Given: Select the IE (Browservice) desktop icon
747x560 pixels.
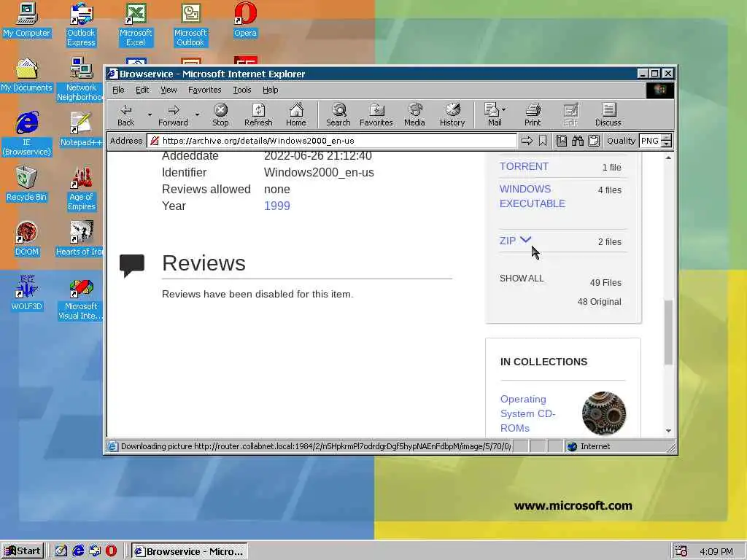Looking at the screenshot, I should [x=27, y=134].
